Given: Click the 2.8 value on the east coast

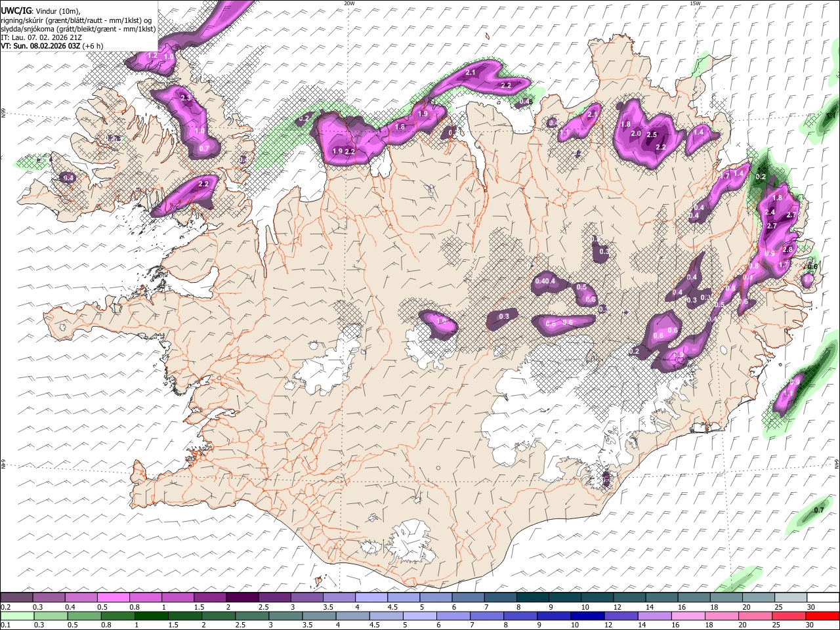Looking at the screenshot, I should point(788,249).
